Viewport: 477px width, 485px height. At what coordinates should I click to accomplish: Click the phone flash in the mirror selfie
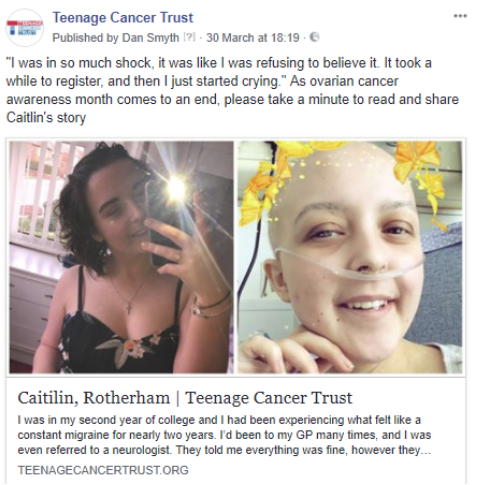pyautogui.click(x=176, y=187)
